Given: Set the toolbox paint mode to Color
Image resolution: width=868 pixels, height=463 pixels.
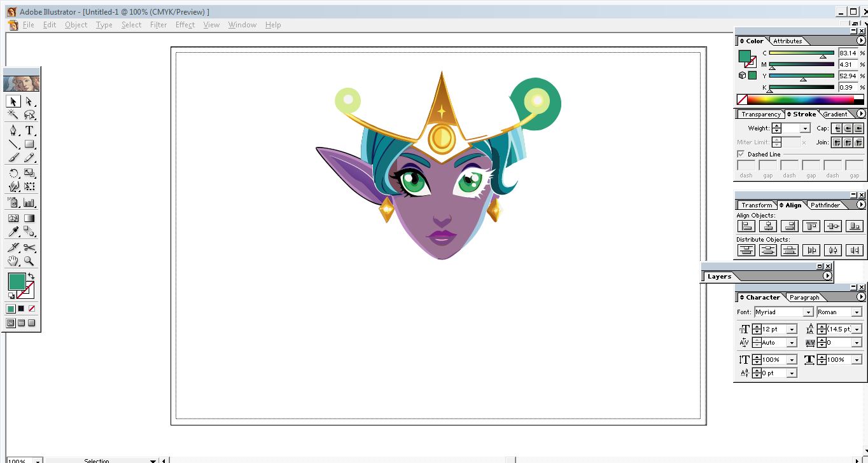Looking at the screenshot, I should click(11, 308).
